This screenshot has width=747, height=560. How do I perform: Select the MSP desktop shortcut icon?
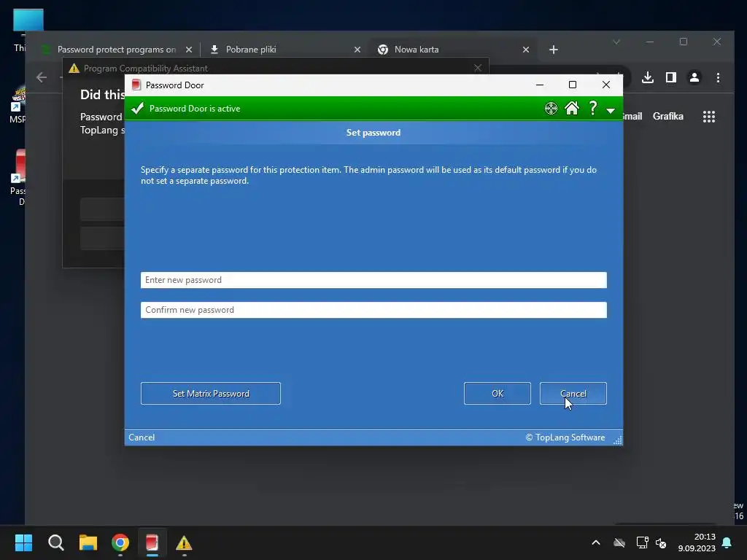pos(18,105)
